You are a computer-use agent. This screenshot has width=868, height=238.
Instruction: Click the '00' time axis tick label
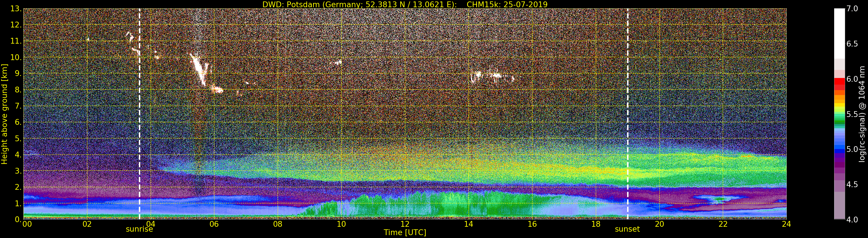tap(27, 224)
